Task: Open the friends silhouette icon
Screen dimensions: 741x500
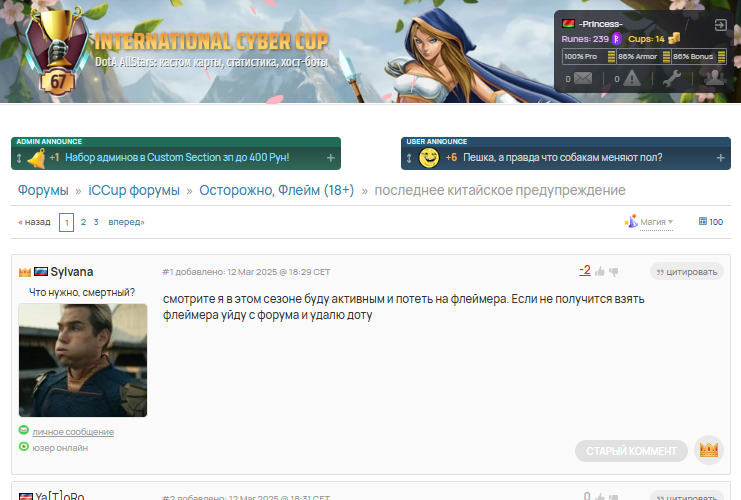Action: click(x=715, y=78)
